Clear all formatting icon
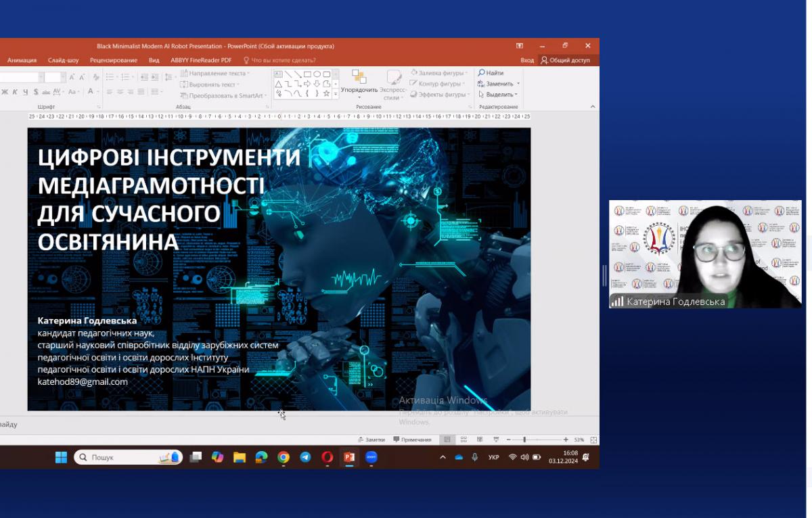The image size is (812, 518). coord(96,77)
